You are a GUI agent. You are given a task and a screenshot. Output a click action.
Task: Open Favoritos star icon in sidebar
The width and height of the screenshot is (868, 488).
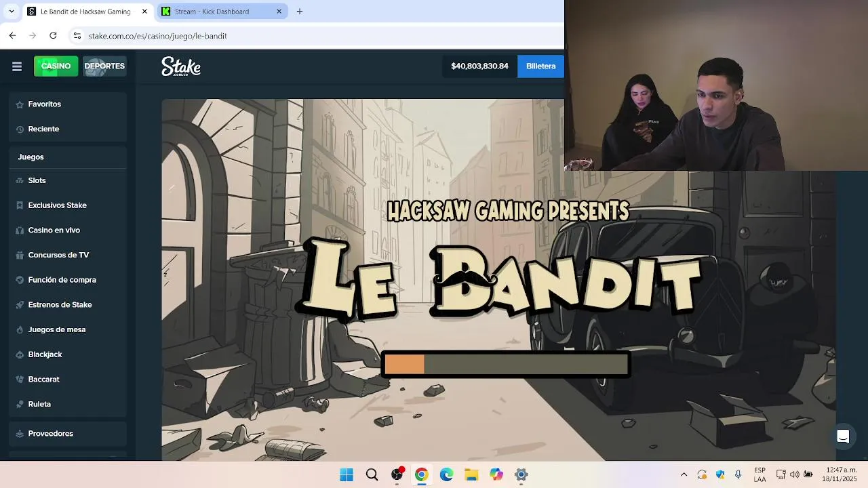pyautogui.click(x=20, y=104)
